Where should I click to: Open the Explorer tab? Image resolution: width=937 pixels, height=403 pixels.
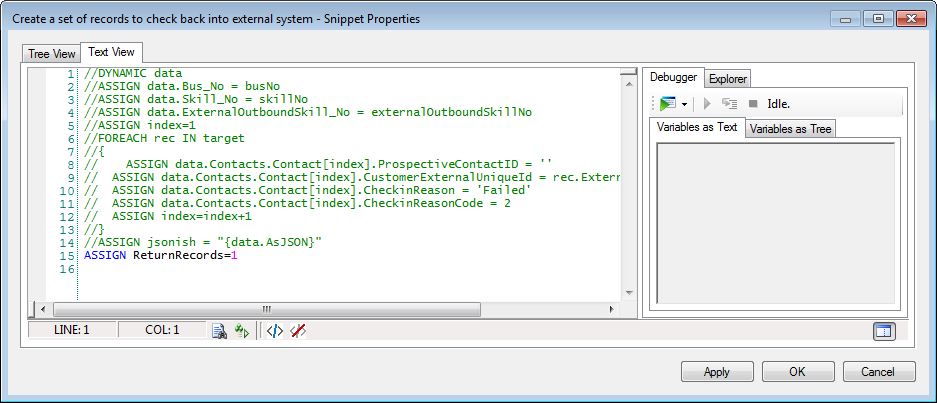coord(727,78)
